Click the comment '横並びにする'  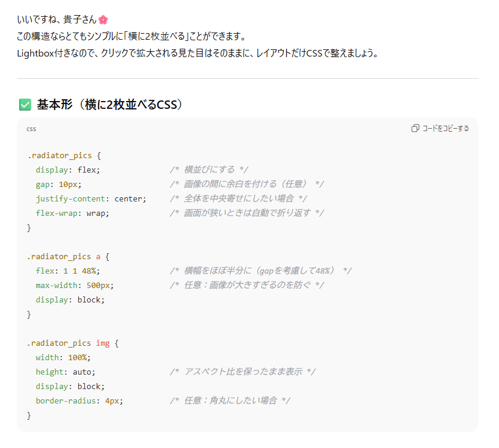click(209, 170)
